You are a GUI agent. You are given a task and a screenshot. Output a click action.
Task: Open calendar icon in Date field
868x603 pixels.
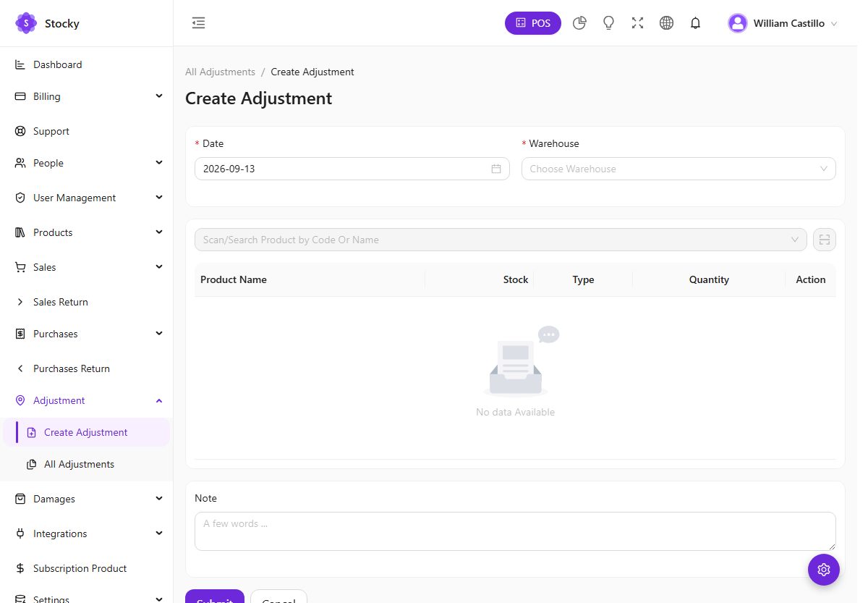point(496,169)
